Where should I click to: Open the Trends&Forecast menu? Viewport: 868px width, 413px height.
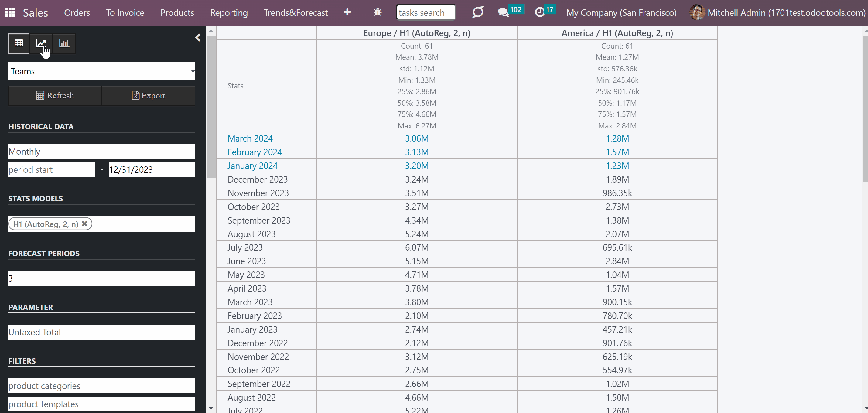(296, 13)
